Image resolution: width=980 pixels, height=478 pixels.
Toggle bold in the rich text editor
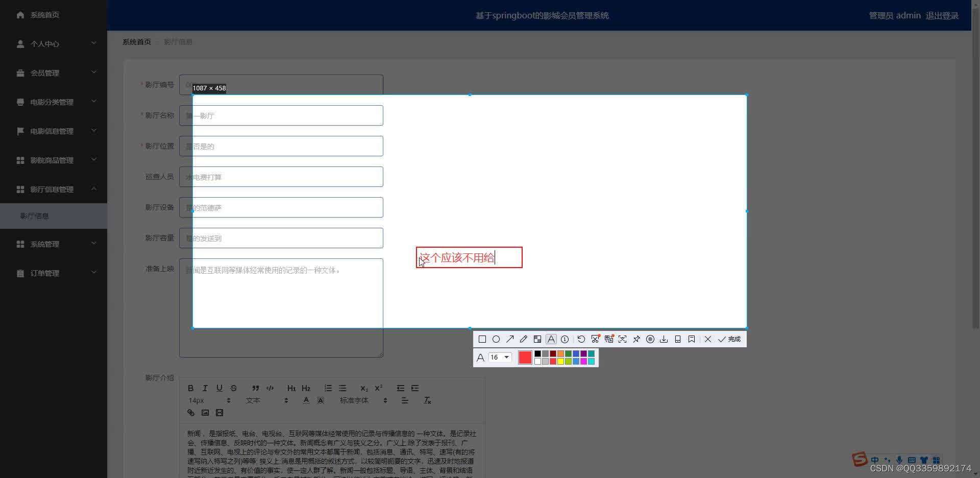click(x=190, y=388)
